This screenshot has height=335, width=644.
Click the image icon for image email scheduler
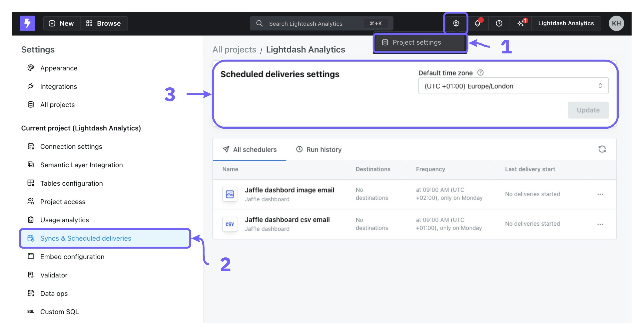230,194
